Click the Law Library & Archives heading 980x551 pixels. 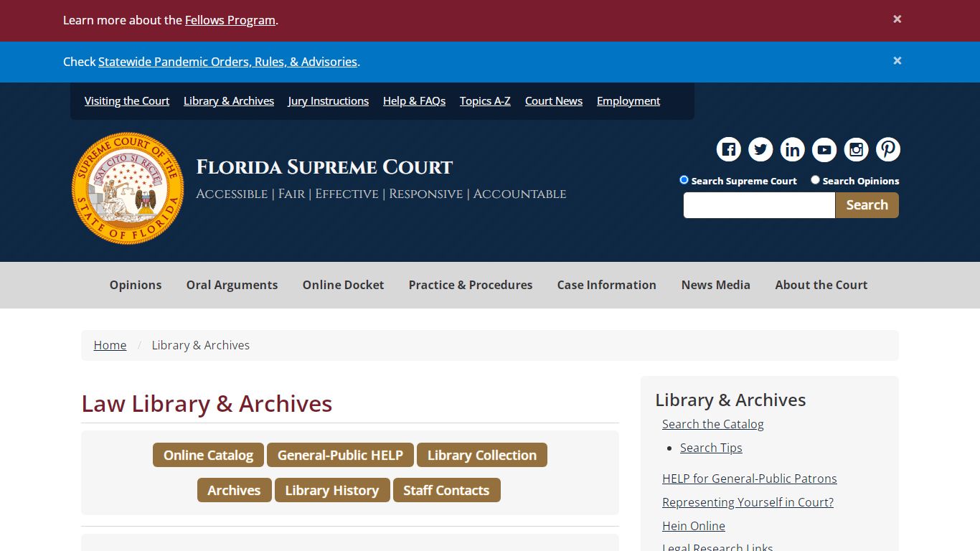pyautogui.click(x=207, y=404)
